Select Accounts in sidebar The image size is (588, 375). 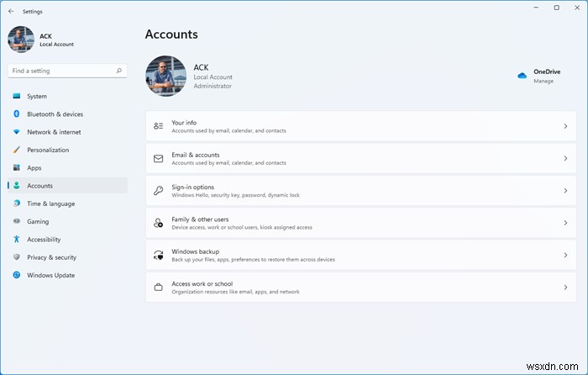(67, 186)
